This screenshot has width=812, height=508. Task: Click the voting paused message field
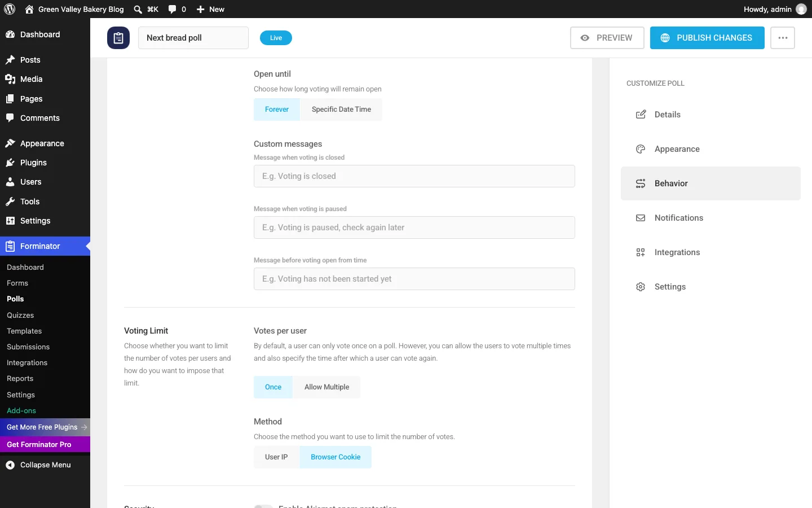click(414, 227)
